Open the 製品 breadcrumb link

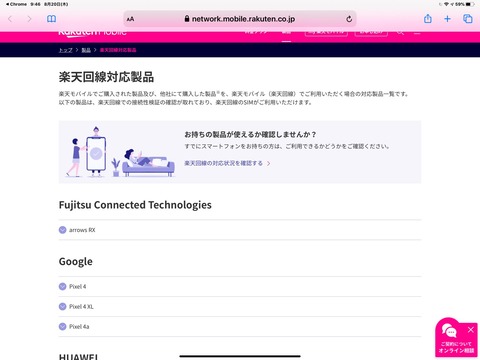[x=86, y=50]
